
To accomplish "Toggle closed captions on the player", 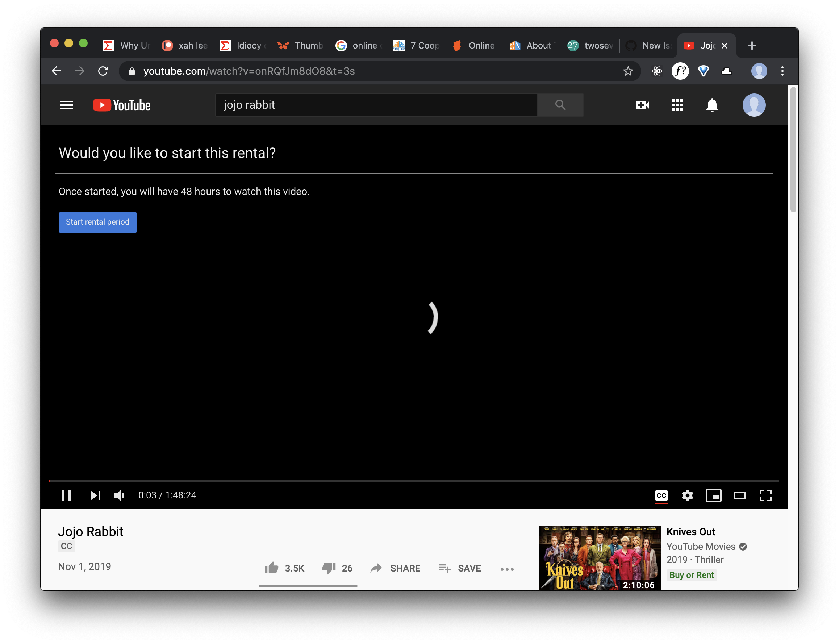I will [x=661, y=495].
